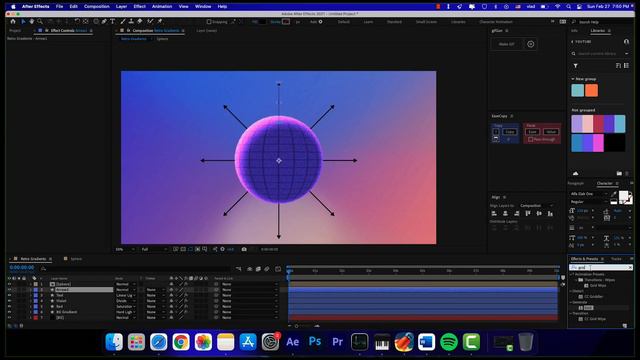
Task: Click the snapshot camera icon under viewer
Action: (x=244, y=249)
